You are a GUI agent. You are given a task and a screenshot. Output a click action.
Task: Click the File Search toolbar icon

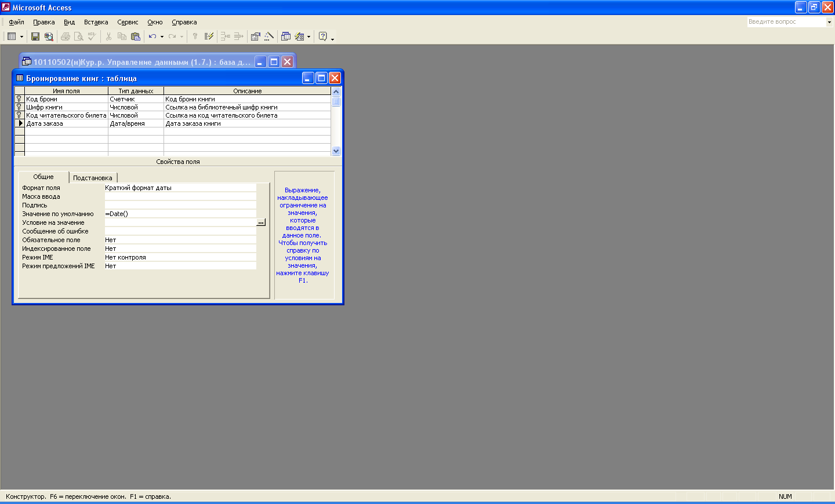49,36
